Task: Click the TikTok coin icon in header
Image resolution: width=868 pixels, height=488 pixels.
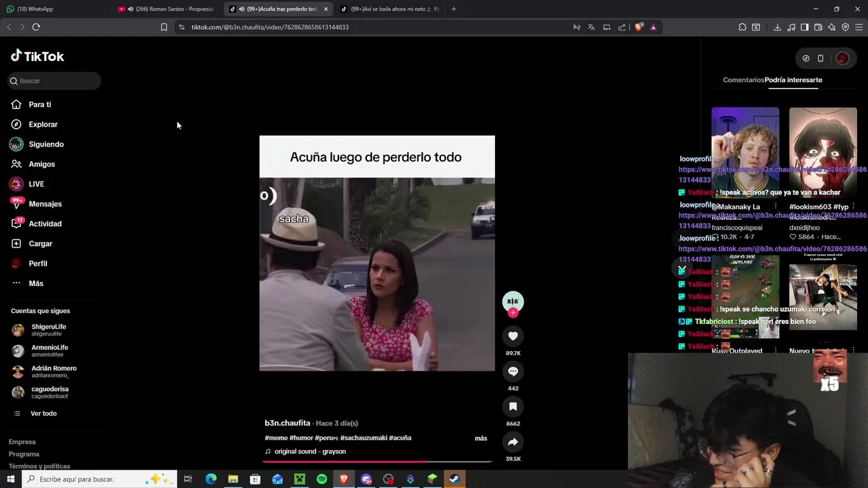Action: point(806,58)
